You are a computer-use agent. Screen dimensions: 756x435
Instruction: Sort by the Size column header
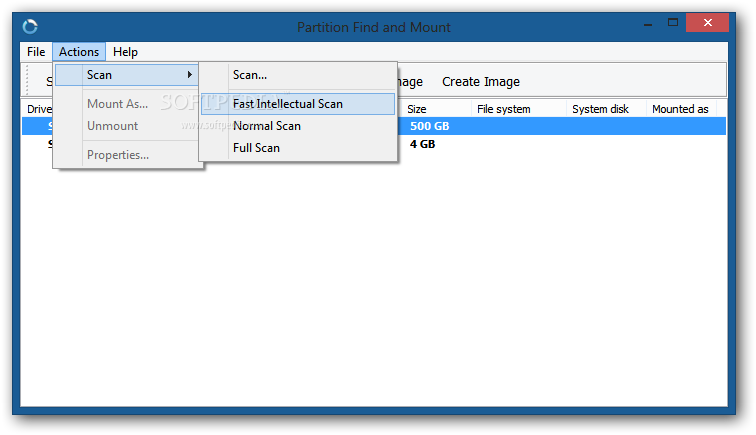point(437,109)
